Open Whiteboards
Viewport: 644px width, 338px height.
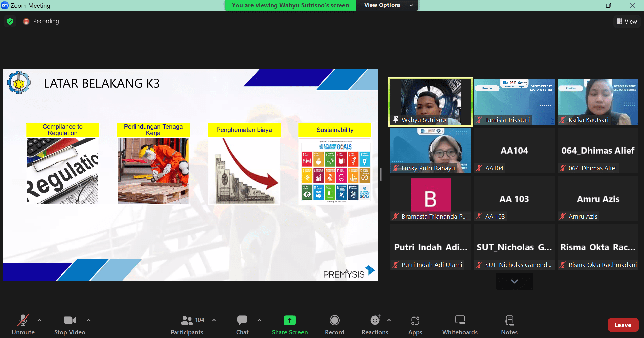click(x=460, y=320)
